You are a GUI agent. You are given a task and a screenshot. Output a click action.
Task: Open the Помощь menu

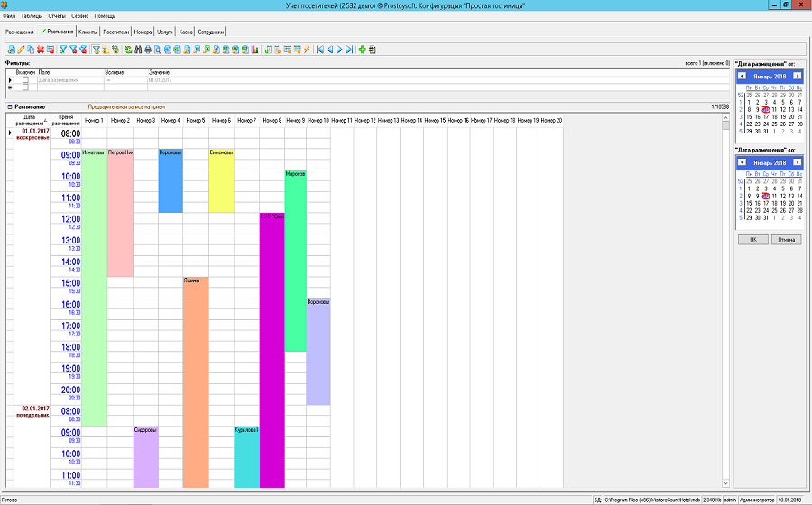pyautogui.click(x=105, y=16)
